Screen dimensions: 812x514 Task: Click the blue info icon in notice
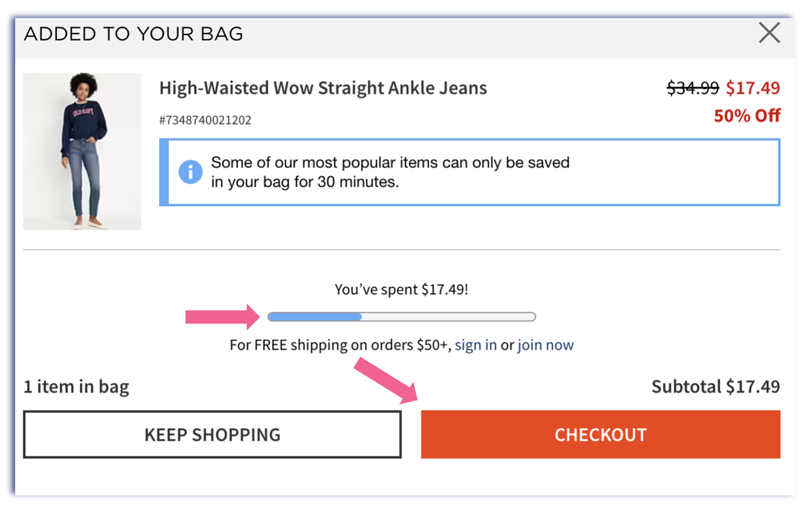click(x=190, y=172)
